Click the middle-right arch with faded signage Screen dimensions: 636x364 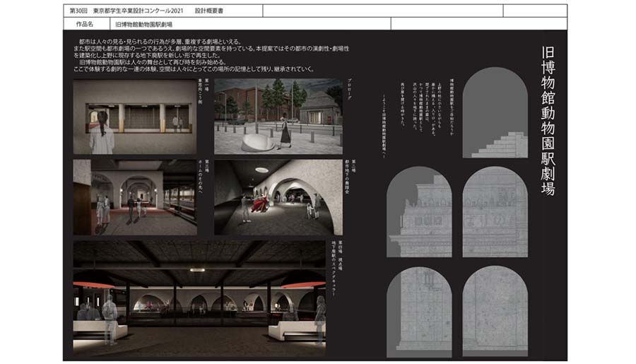click(495, 212)
